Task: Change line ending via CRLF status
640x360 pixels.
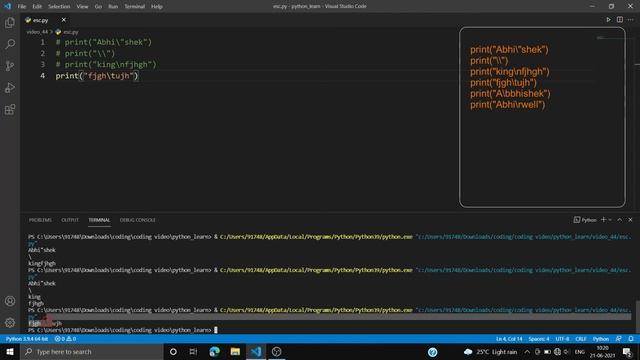Action: (580, 339)
